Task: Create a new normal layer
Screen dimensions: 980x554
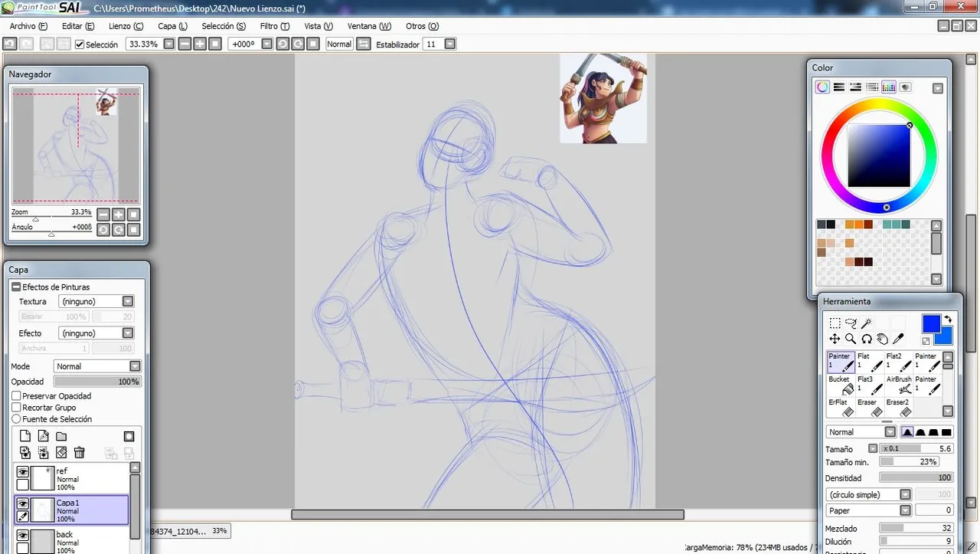Action: pos(24,436)
